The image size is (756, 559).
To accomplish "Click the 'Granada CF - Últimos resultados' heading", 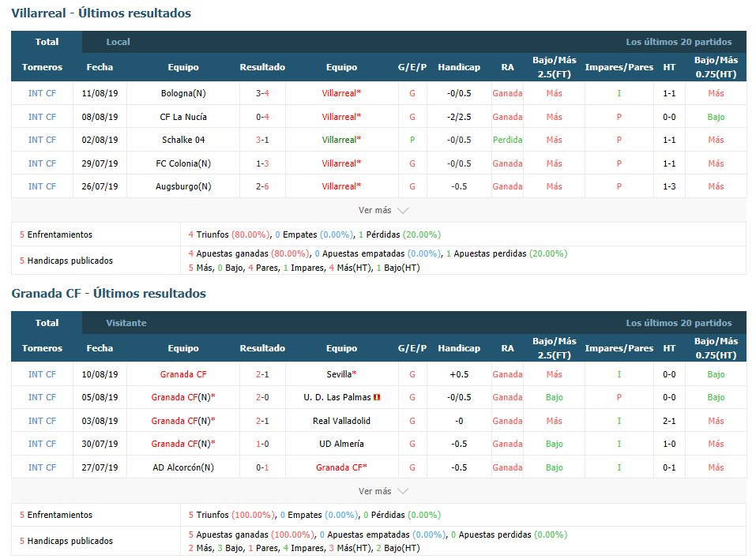I will click(108, 294).
